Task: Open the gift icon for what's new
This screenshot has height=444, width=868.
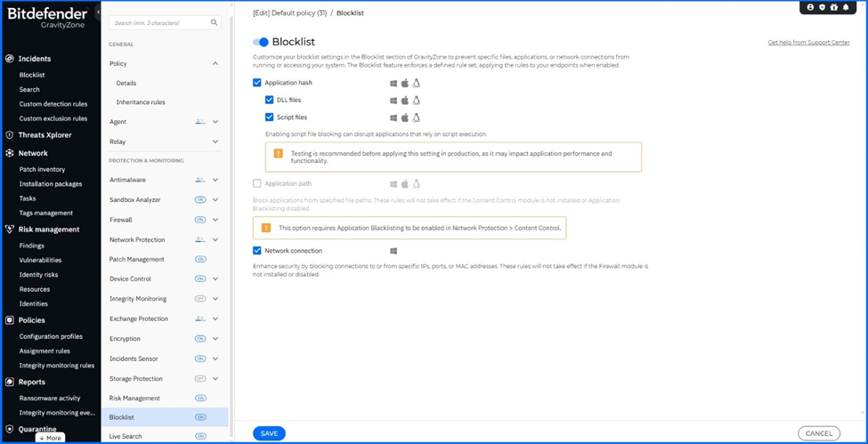Action: (x=833, y=7)
